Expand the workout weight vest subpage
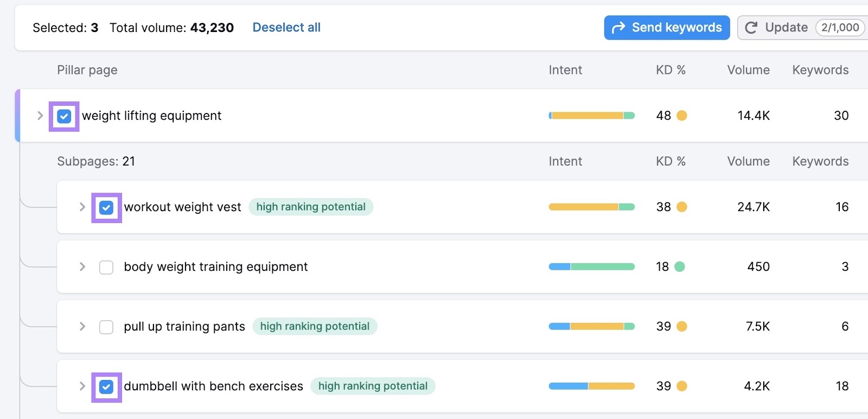The height and width of the screenshot is (419, 868). click(x=82, y=207)
